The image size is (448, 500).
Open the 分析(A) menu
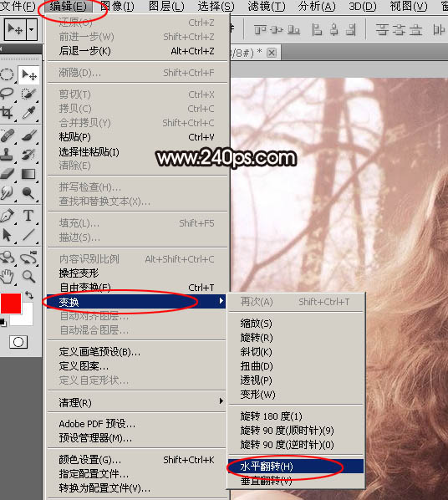pos(317,7)
